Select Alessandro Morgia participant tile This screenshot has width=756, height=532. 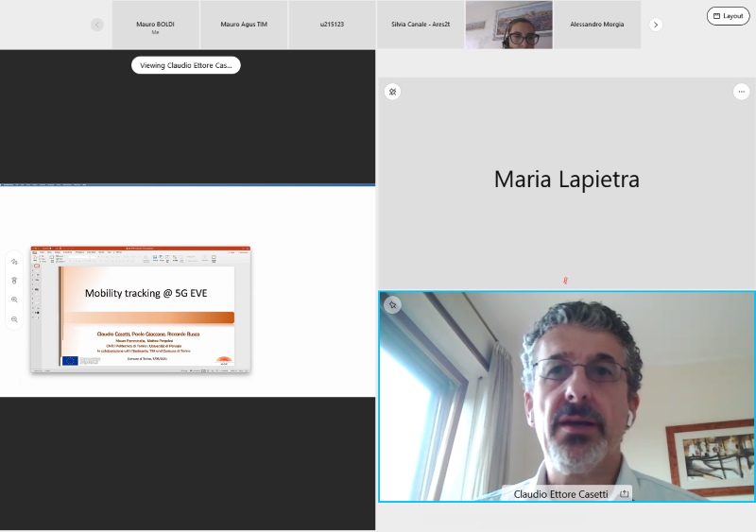(x=596, y=25)
